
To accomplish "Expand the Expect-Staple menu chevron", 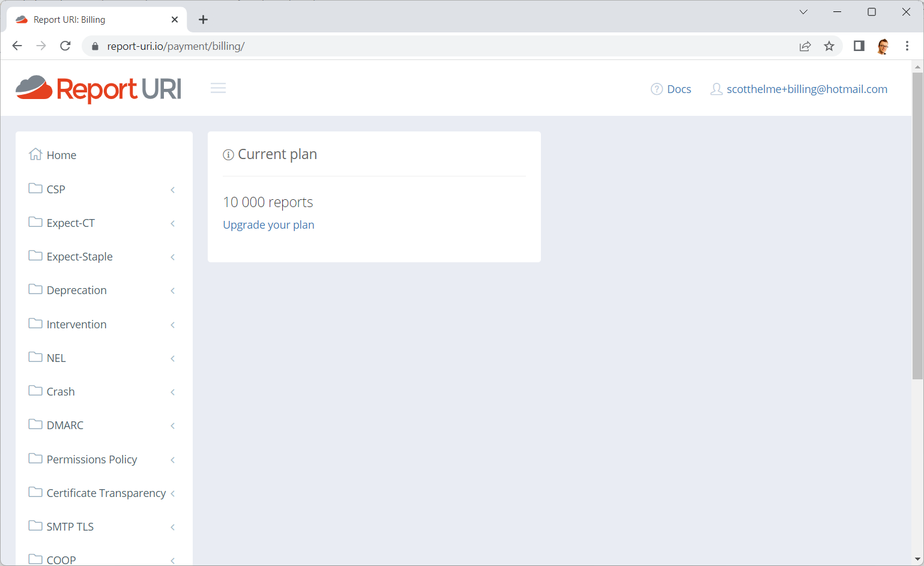I will click(x=173, y=257).
